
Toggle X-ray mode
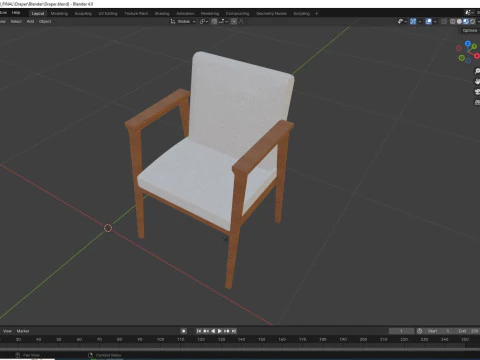tap(444, 21)
